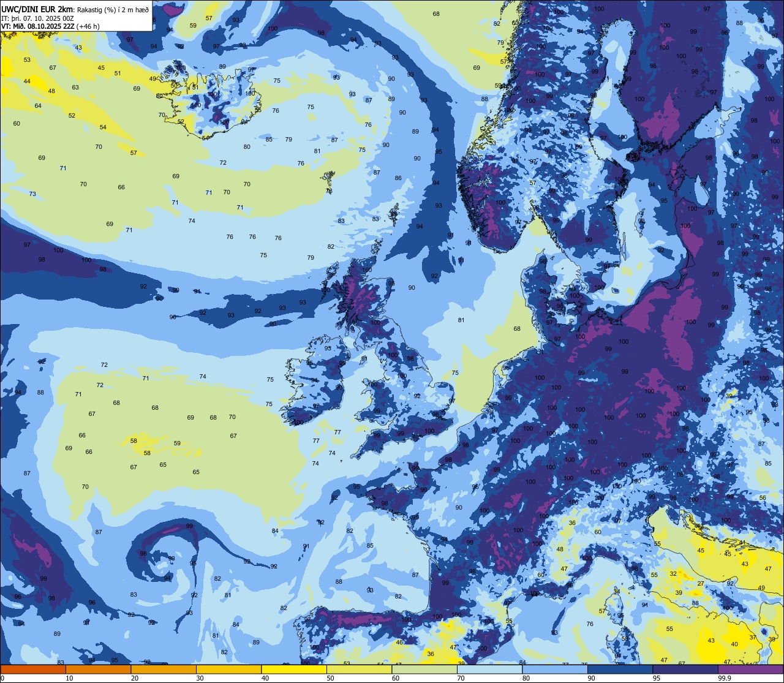Click the 'IT: þri. 07. 10. 2025 00Z' line
784x683 pixels.
click(39, 18)
